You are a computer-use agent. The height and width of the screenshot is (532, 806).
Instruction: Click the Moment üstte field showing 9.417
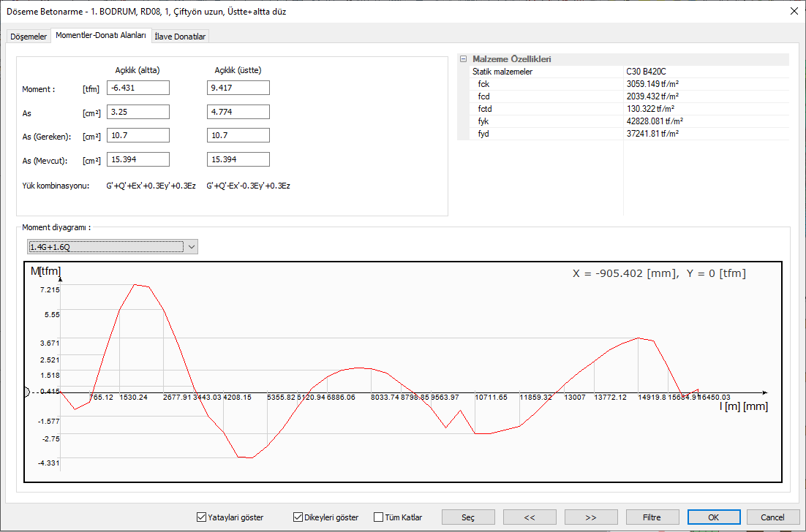[x=238, y=88]
